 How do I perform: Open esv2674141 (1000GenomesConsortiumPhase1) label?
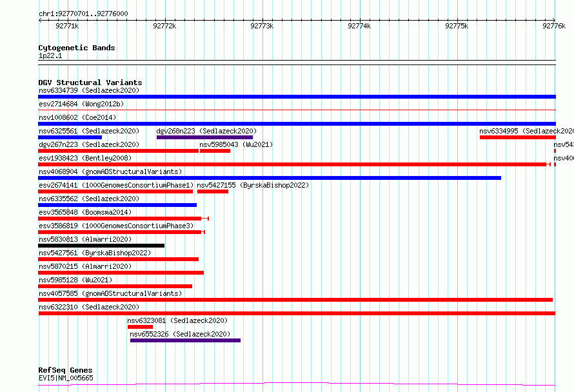point(116,185)
